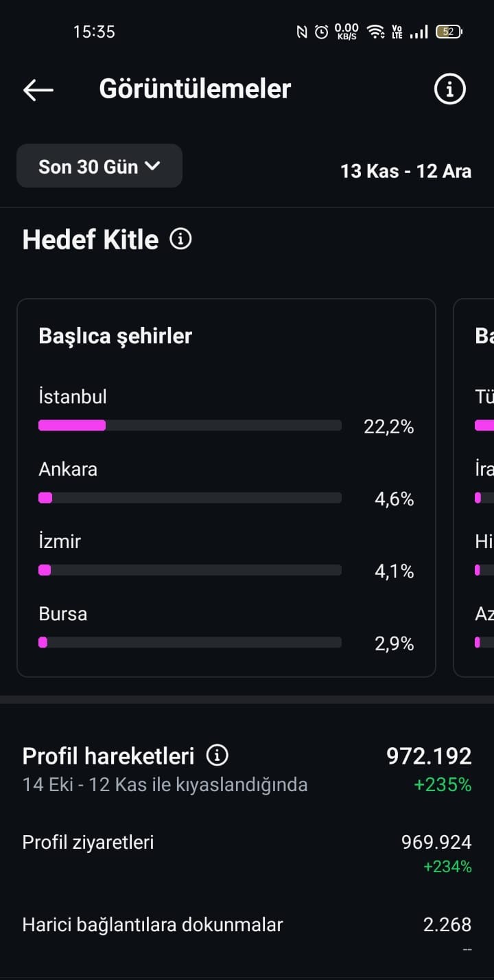Viewport: 494px width, 980px height.
Task: Tap the Bursa percentage bar
Action: coord(190,642)
